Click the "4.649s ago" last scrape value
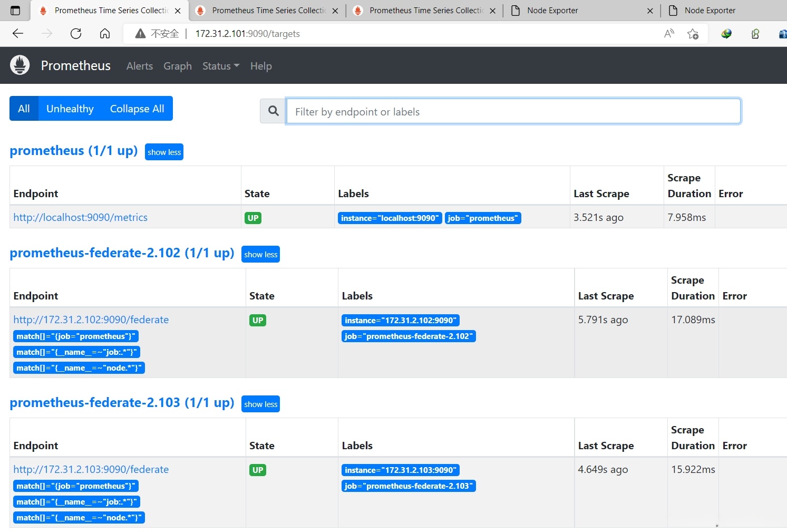Image resolution: width=787 pixels, height=532 pixels. [603, 469]
